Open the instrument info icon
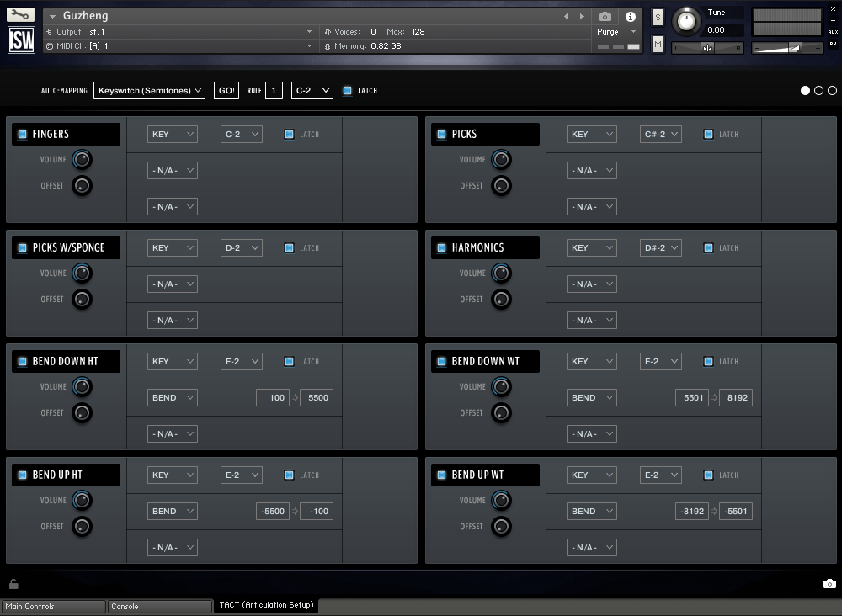This screenshot has height=616, width=842. tap(630, 17)
